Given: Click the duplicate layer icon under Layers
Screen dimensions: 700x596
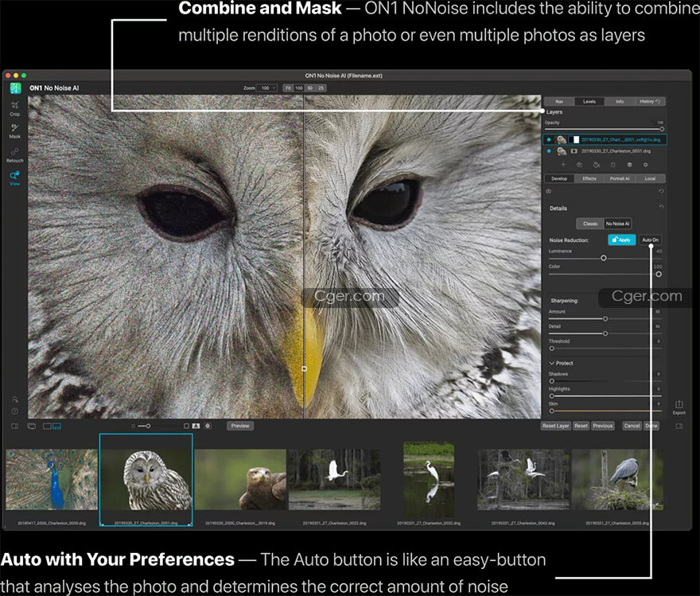Looking at the screenshot, I should (579, 165).
